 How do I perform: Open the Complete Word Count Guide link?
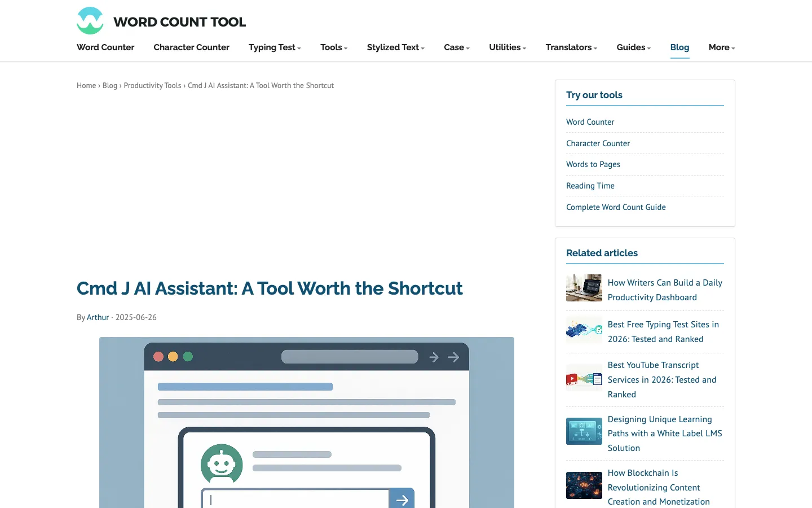click(616, 207)
